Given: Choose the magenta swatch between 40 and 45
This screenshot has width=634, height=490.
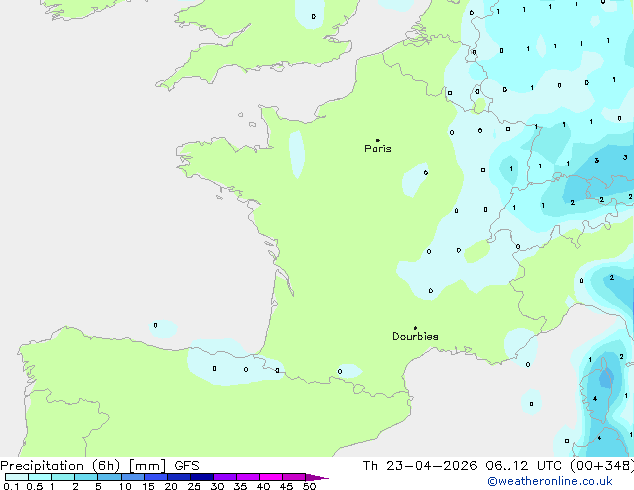Looking at the screenshot, I should (271, 477).
